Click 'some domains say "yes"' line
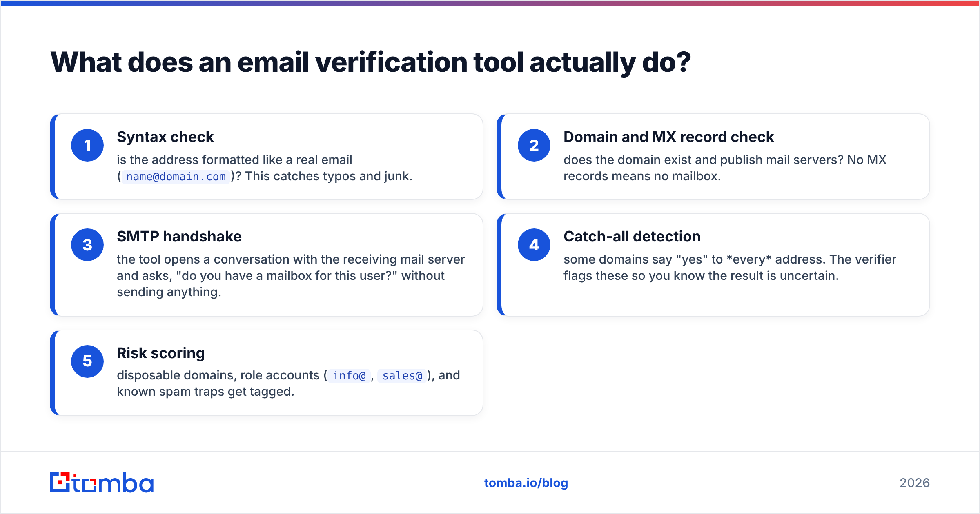980x514 pixels. pos(730,259)
